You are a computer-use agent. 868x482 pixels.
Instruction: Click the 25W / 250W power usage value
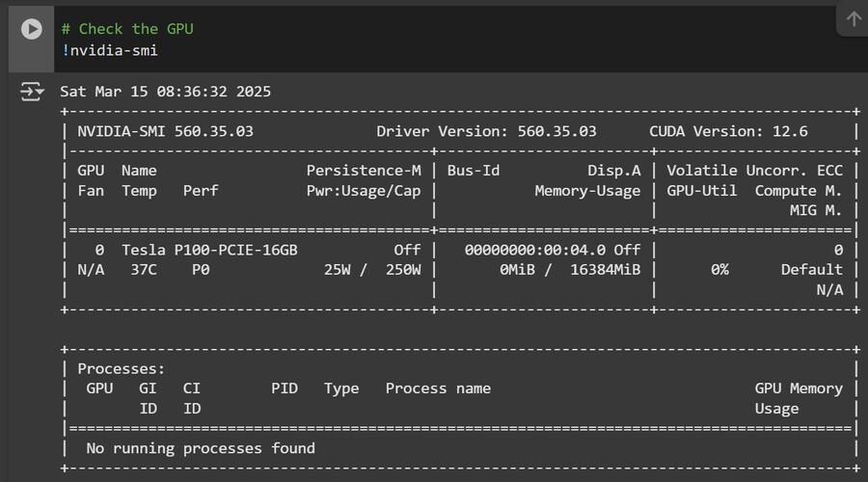click(372, 270)
